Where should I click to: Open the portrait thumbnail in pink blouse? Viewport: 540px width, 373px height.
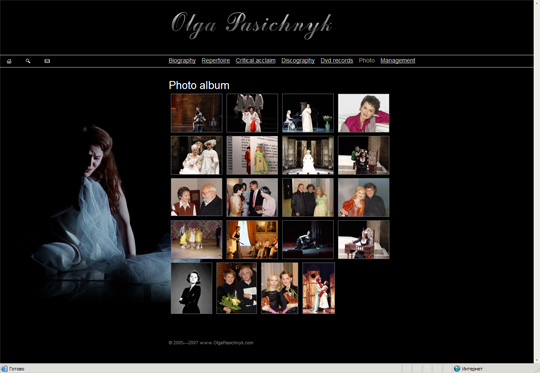[364, 113]
